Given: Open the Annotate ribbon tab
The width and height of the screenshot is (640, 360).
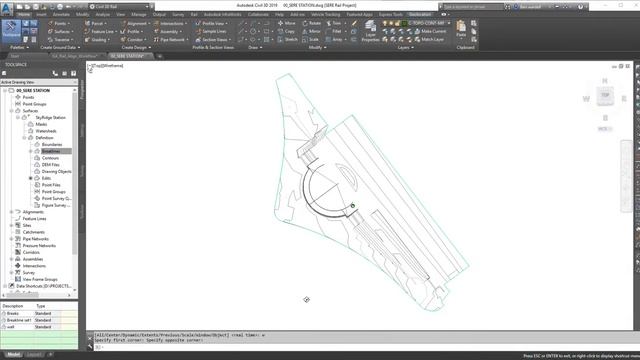Looking at the screenshot, I should pyautogui.click(x=61, y=14).
